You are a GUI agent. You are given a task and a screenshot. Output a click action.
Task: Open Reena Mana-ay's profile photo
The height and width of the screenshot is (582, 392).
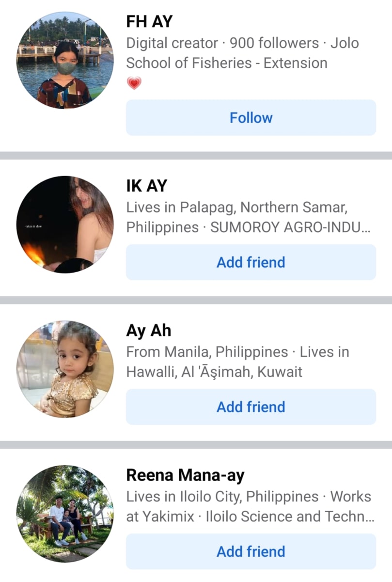[x=65, y=514]
